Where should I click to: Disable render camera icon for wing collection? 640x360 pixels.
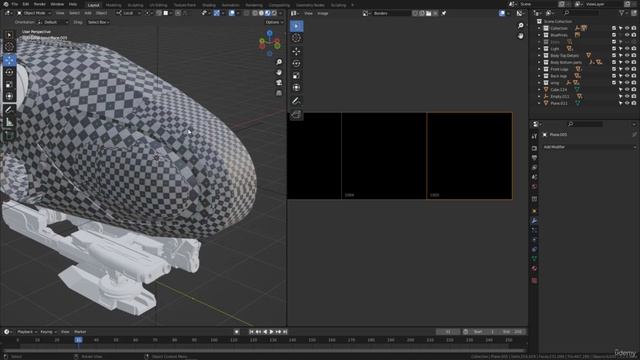[634, 83]
